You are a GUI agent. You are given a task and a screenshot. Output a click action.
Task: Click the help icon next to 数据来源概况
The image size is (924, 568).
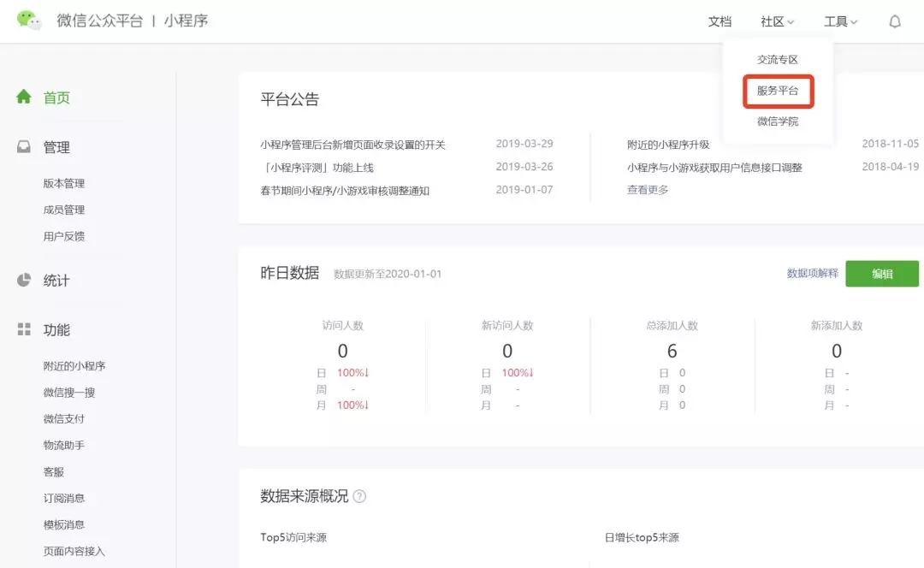click(359, 496)
